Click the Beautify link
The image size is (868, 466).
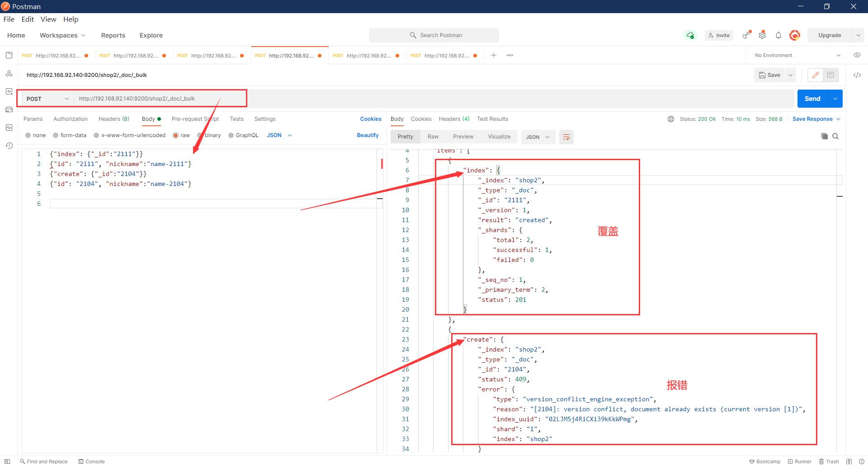[x=368, y=135]
